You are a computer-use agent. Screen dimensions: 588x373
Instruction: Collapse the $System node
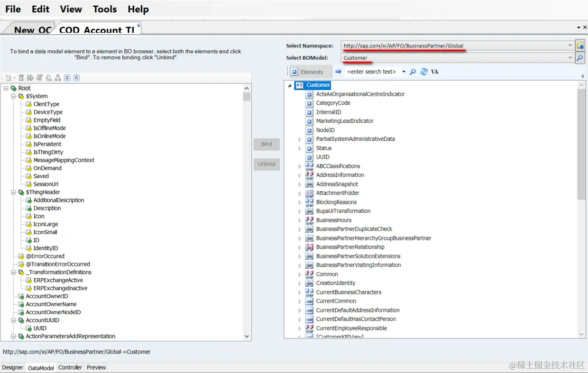pyautogui.click(x=14, y=96)
